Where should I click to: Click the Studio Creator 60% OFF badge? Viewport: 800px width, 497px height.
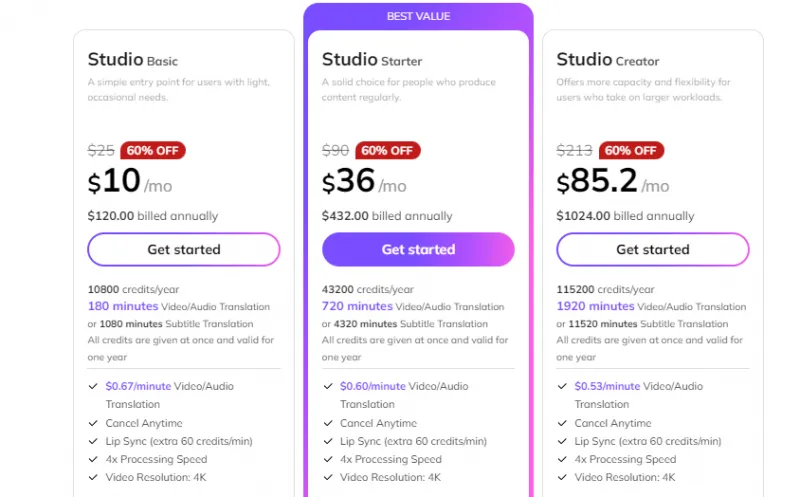[x=631, y=151]
